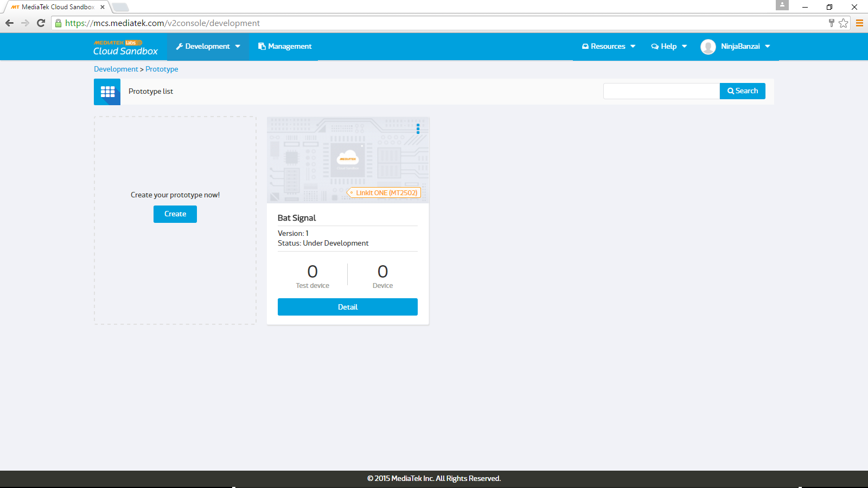Click the Bat Signal board thumbnail
The image size is (868, 488).
tap(348, 160)
